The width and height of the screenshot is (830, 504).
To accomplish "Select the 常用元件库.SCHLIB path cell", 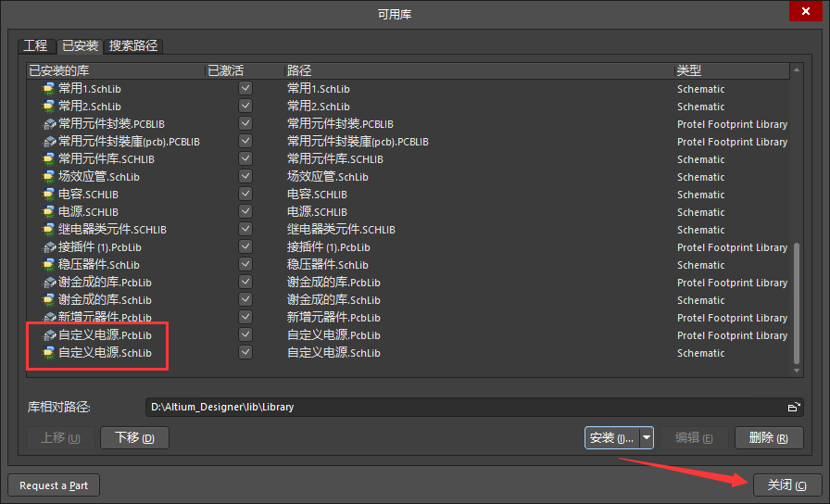I will coord(335,158).
